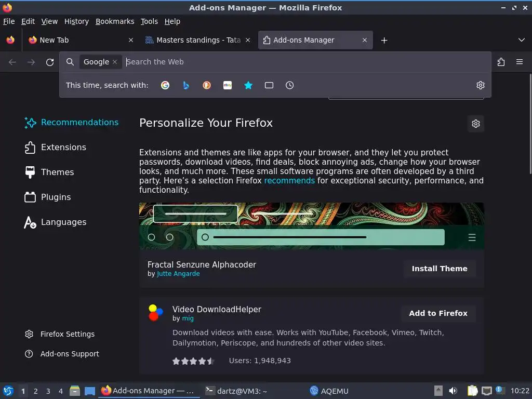
Task: Add Video DownloadHelper to Firefox
Action: coord(438,313)
